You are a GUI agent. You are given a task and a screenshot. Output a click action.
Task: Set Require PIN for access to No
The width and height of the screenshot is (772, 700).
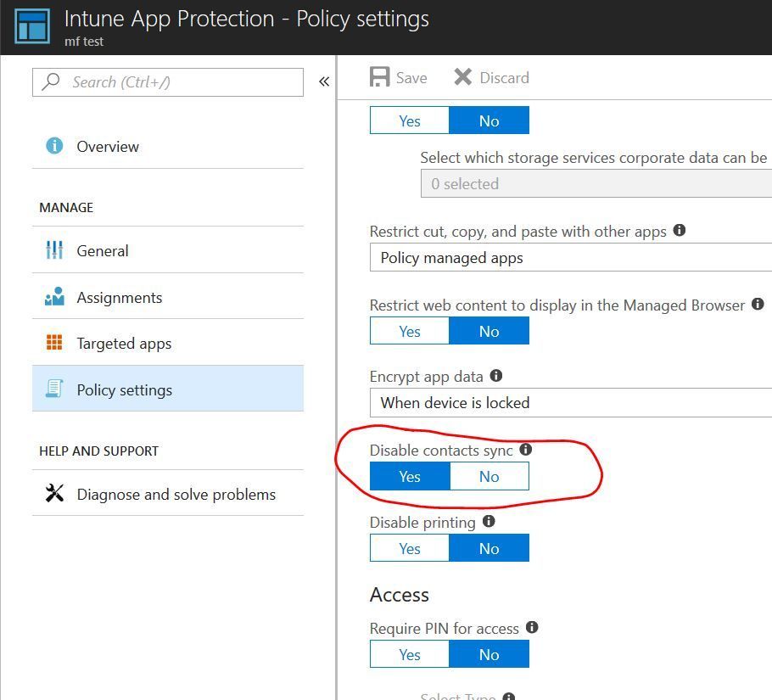(x=489, y=654)
